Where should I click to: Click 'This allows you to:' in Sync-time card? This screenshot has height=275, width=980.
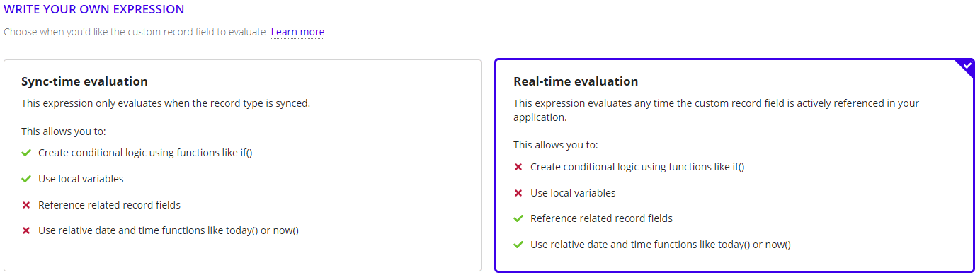[64, 131]
